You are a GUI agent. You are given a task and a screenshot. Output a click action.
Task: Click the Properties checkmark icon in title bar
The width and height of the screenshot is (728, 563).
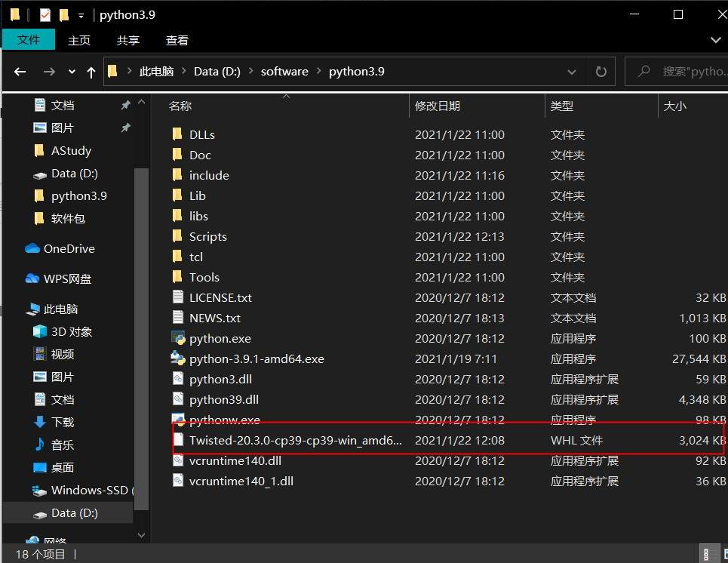coord(45,15)
